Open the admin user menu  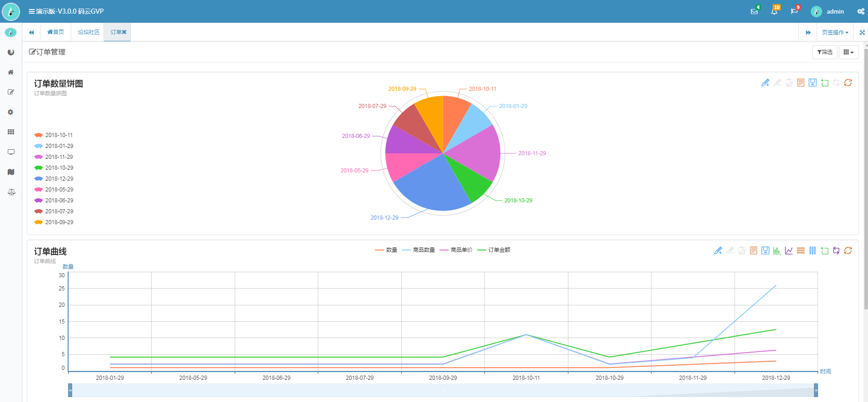[828, 11]
